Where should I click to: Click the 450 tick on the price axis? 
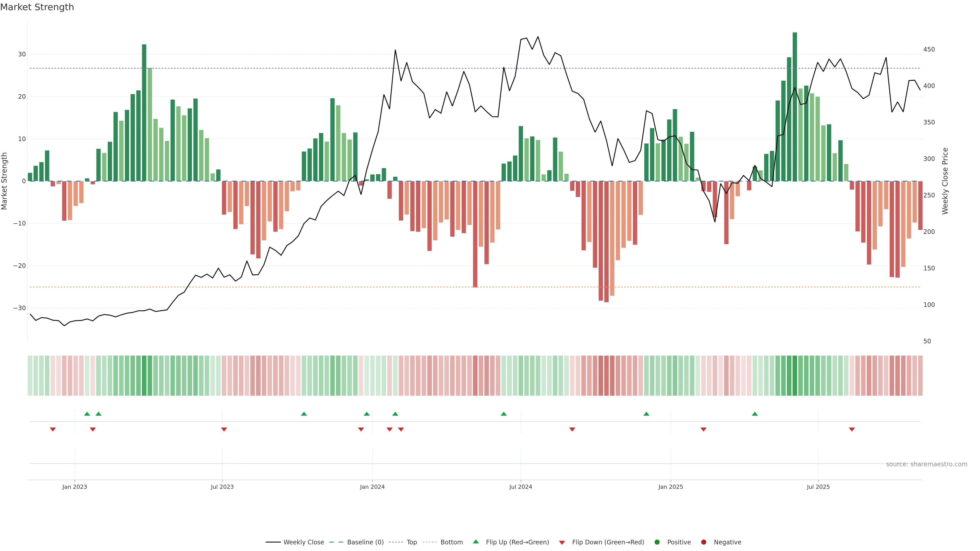tap(929, 49)
